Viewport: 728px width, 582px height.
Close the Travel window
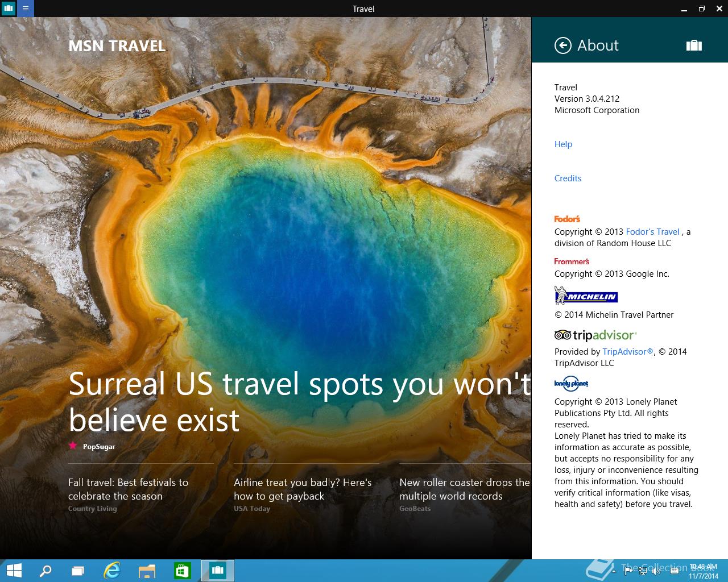(x=719, y=9)
